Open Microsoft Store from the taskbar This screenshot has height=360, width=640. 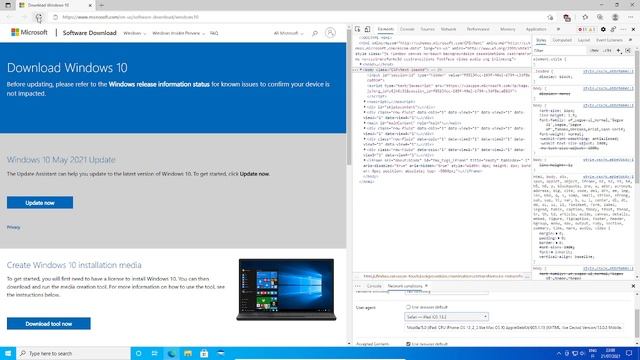(x=204, y=353)
